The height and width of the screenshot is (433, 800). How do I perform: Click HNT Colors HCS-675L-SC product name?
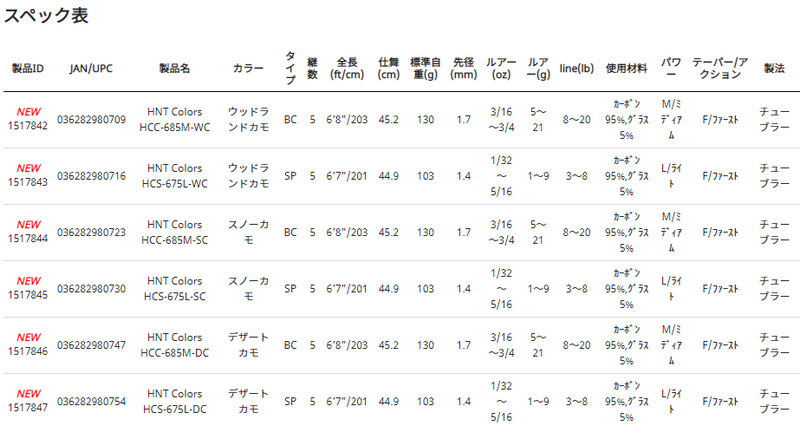[174, 289]
